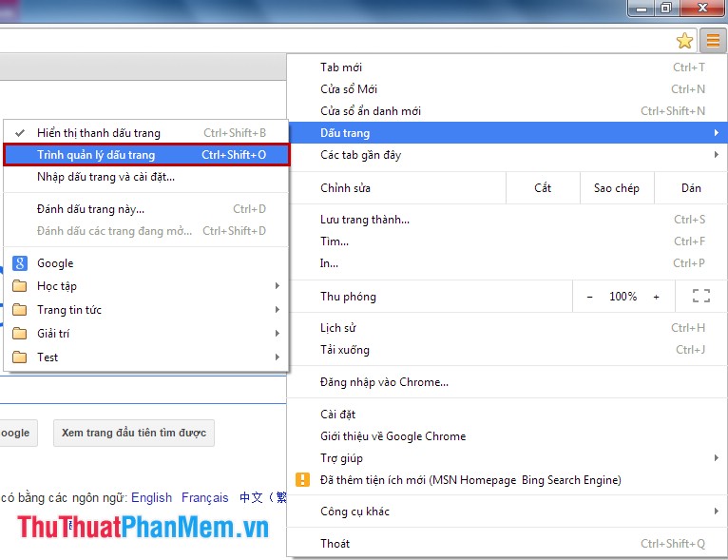The height and width of the screenshot is (560, 728).
Task: Click the Sao chép button
Action: (x=617, y=188)
